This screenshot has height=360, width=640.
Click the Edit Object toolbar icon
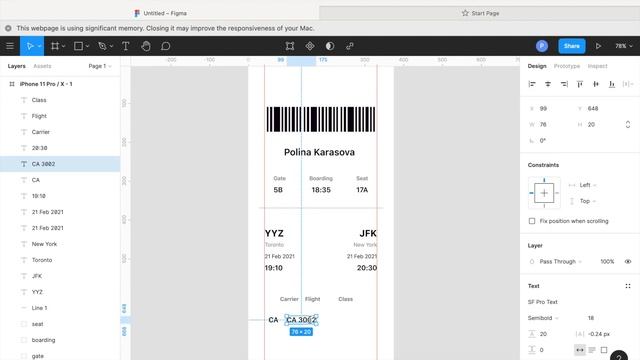pos(290,46)
